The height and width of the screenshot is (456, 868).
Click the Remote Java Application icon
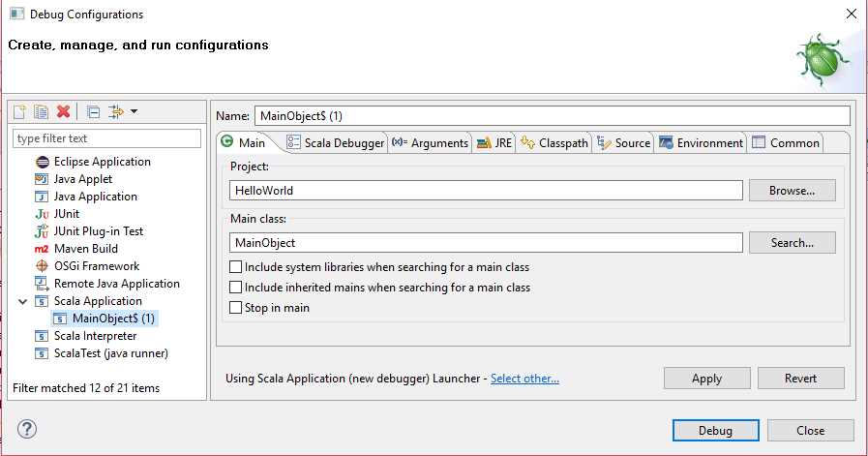tap(42, 283)
